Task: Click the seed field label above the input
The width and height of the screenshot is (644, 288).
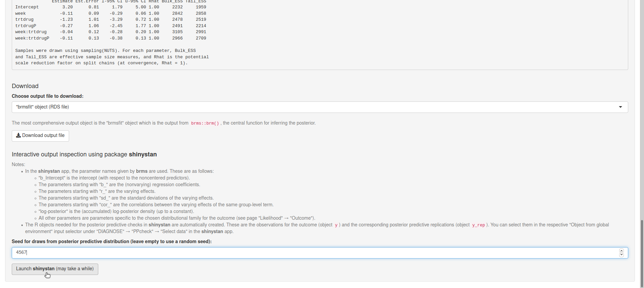Action: [112, 241]
